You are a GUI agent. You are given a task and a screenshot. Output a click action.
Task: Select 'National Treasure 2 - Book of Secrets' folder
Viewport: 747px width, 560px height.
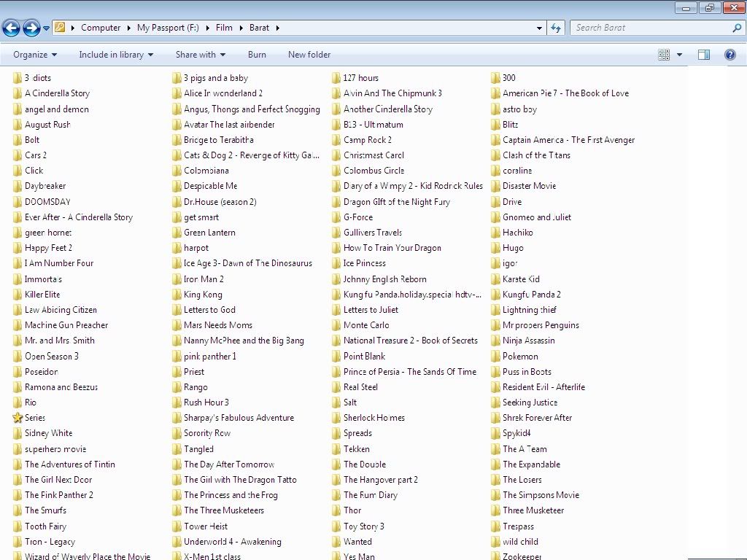coord(410,341)
